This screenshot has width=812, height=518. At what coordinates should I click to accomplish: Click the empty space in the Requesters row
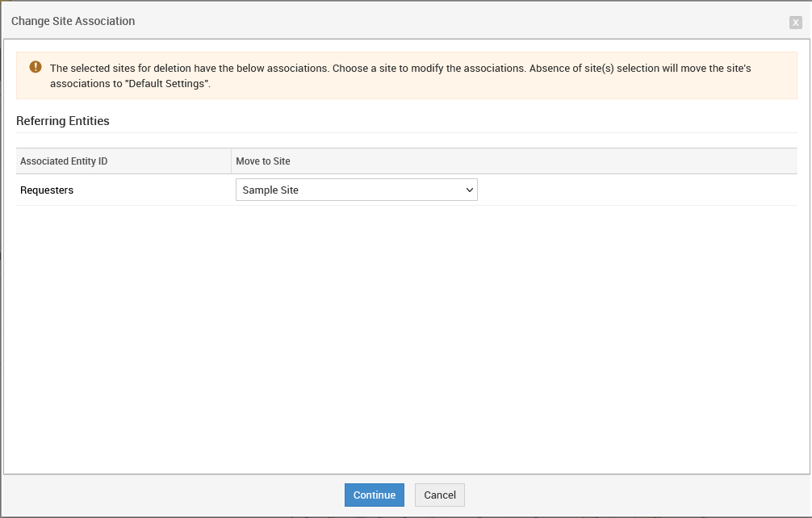coord(638,190)
